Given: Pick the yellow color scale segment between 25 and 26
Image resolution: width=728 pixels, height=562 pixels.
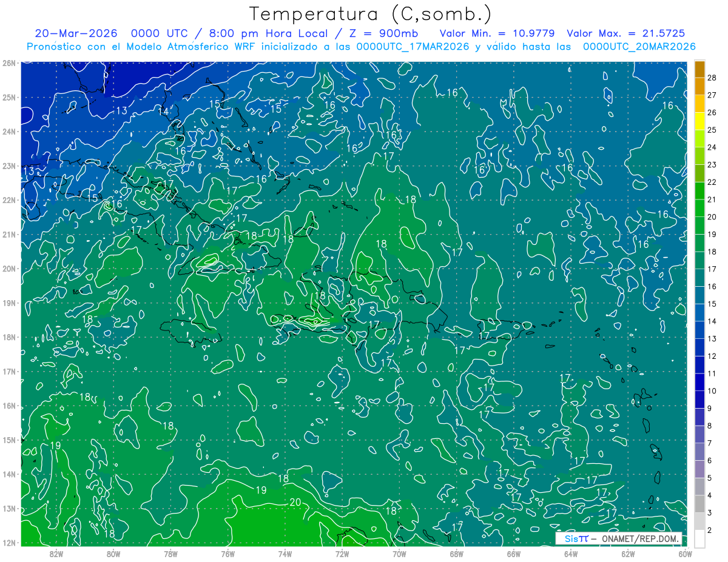Looking at the screenshot, I should (699, 121).
